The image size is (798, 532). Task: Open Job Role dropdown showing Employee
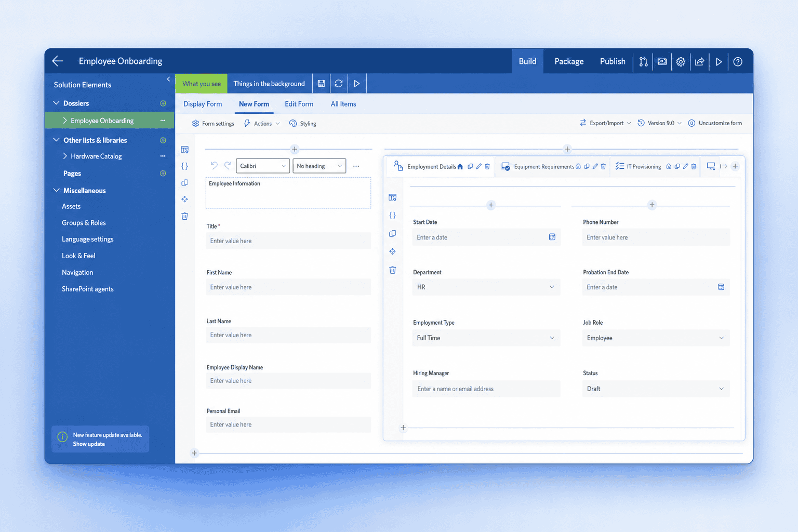[656, 338]
